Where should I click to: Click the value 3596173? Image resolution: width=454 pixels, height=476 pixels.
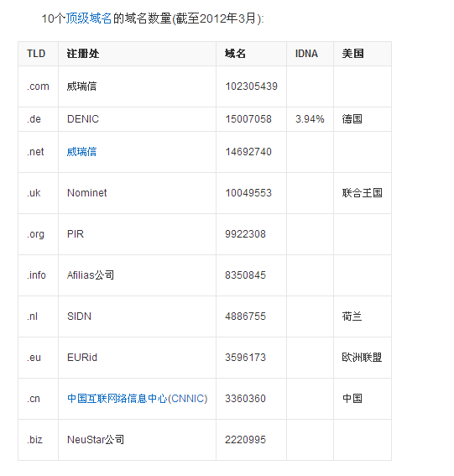[245, 358]
